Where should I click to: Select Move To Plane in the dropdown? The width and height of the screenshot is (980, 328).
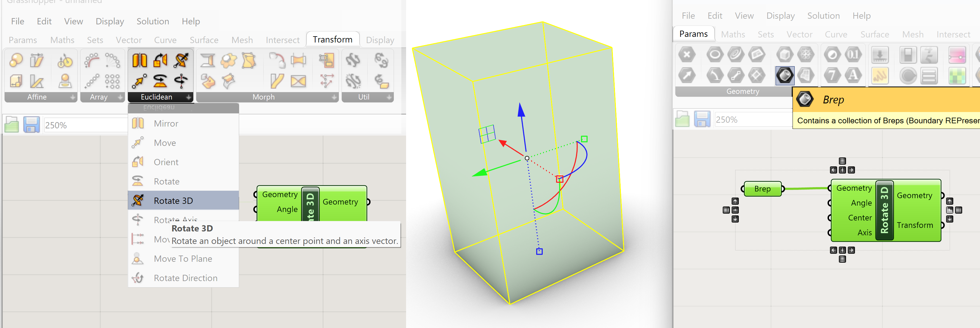click(183, 259)
